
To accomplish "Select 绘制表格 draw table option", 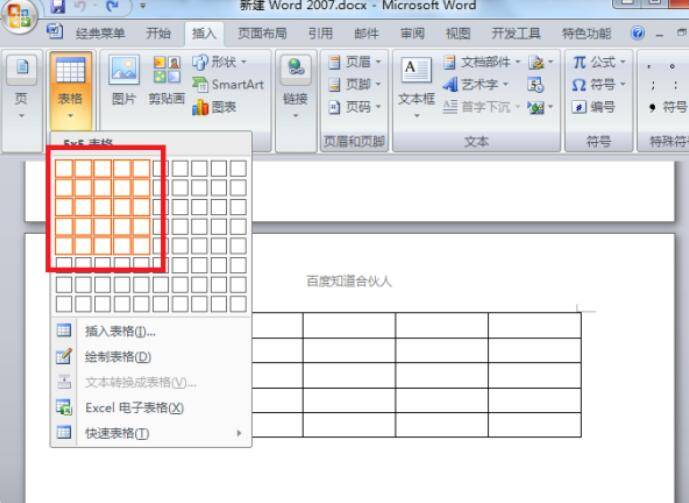I will [118, 356].
